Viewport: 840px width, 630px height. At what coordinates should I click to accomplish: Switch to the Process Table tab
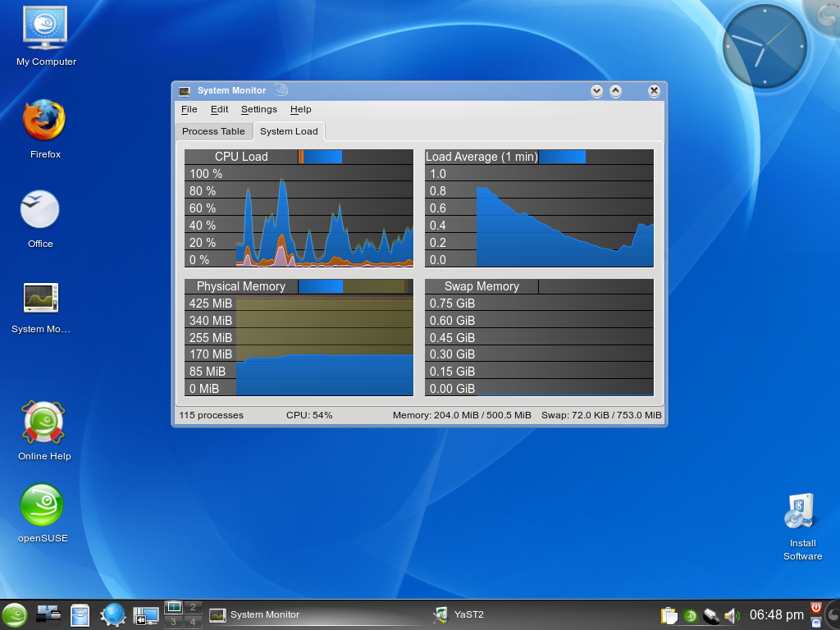coord(213,132)
